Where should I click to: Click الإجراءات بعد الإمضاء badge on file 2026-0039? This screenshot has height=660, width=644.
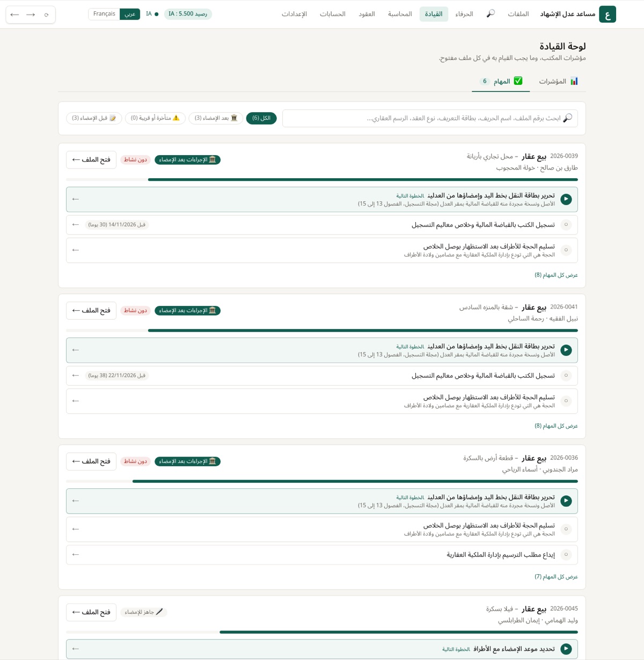coord(188,160)
